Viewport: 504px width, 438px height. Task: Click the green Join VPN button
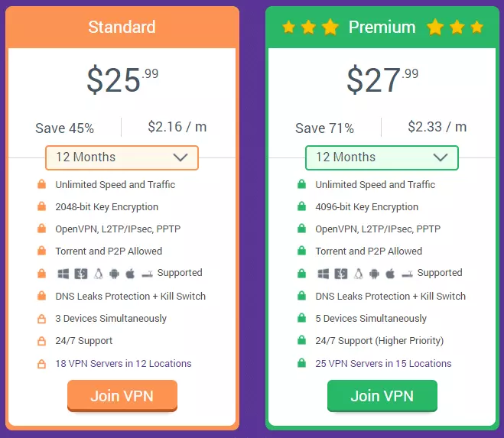(382, 396)
